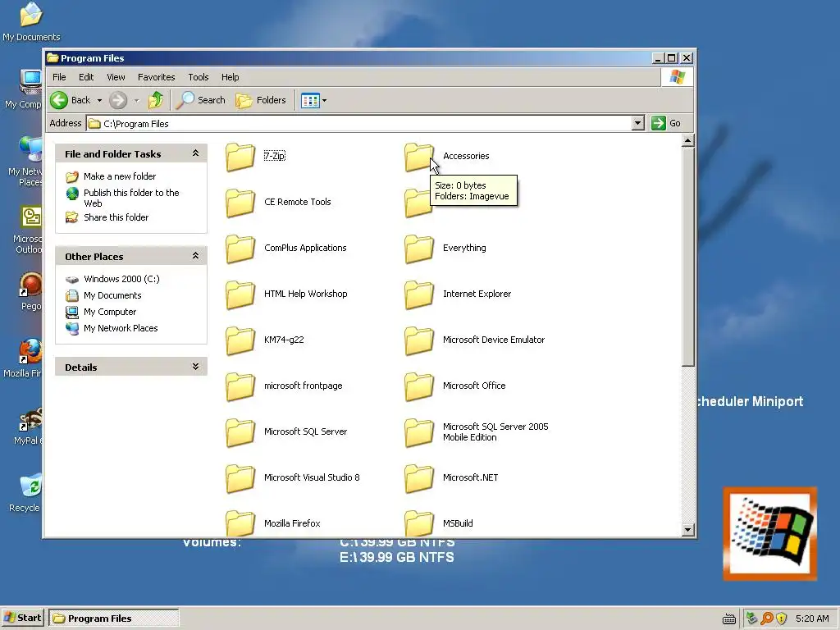The height and width of the screenshot is (630, 840).
Task: Open the Edit menu
Action: [85, 77]
